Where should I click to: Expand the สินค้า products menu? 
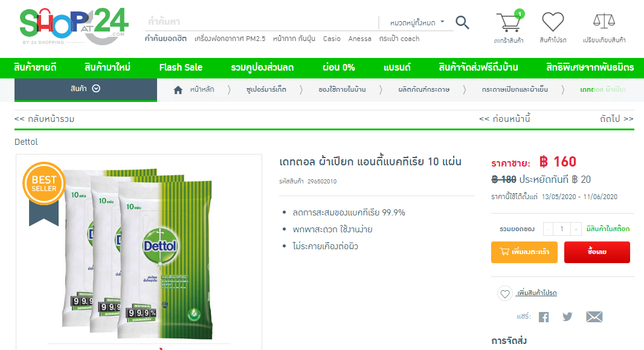click(x=85, y=89)
